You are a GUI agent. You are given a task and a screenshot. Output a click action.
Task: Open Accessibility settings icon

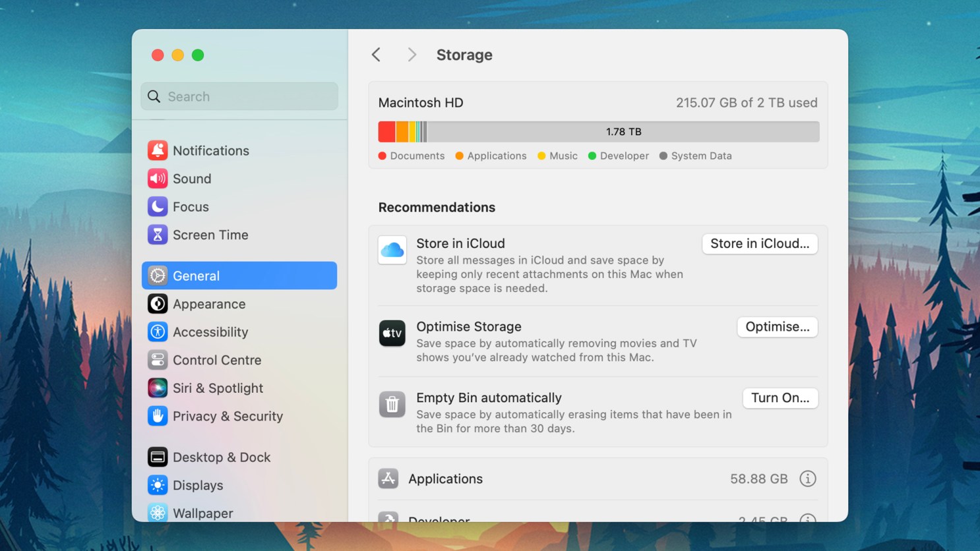(x=158, y=332)
